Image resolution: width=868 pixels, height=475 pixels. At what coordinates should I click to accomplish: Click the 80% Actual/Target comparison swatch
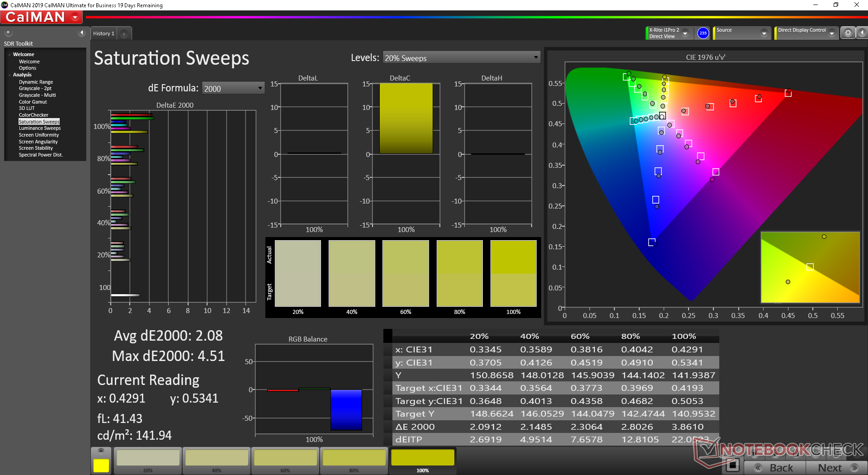[x=459, y=273]
